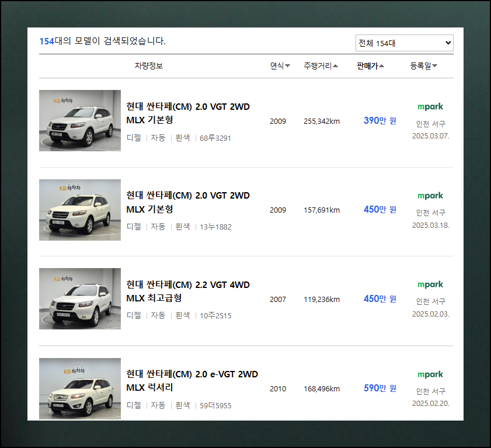Click mileage 168,496km

click(x=322, y=389)
